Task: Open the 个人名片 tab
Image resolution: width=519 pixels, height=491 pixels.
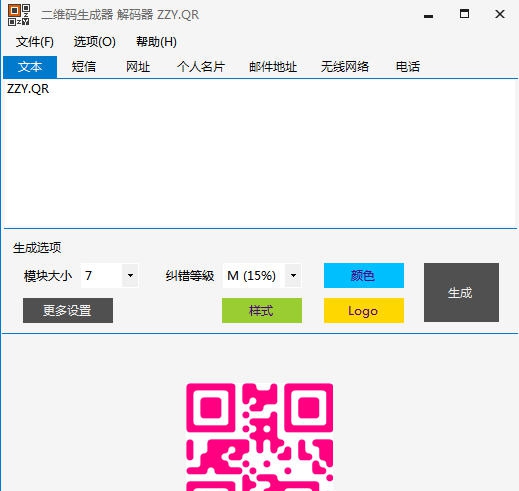Action: [201, 67]
